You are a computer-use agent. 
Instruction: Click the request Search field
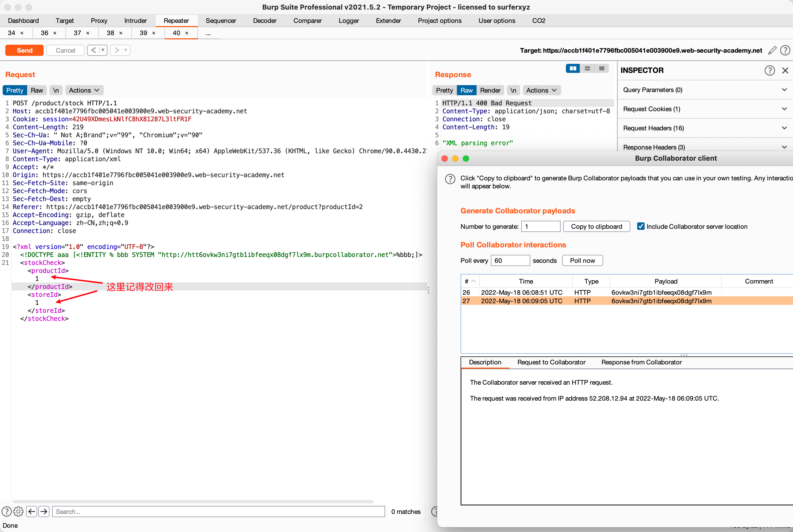tap(218, 511)
